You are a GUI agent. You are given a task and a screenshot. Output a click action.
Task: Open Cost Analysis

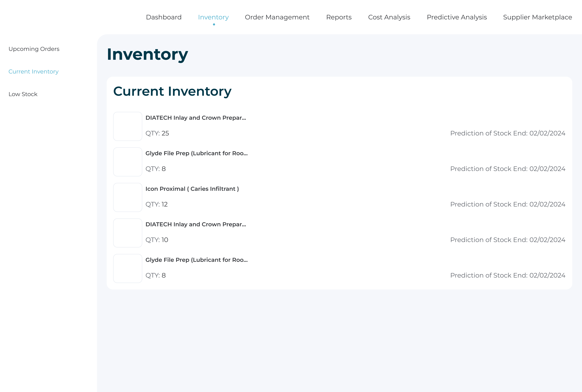[x=389, y=17]
